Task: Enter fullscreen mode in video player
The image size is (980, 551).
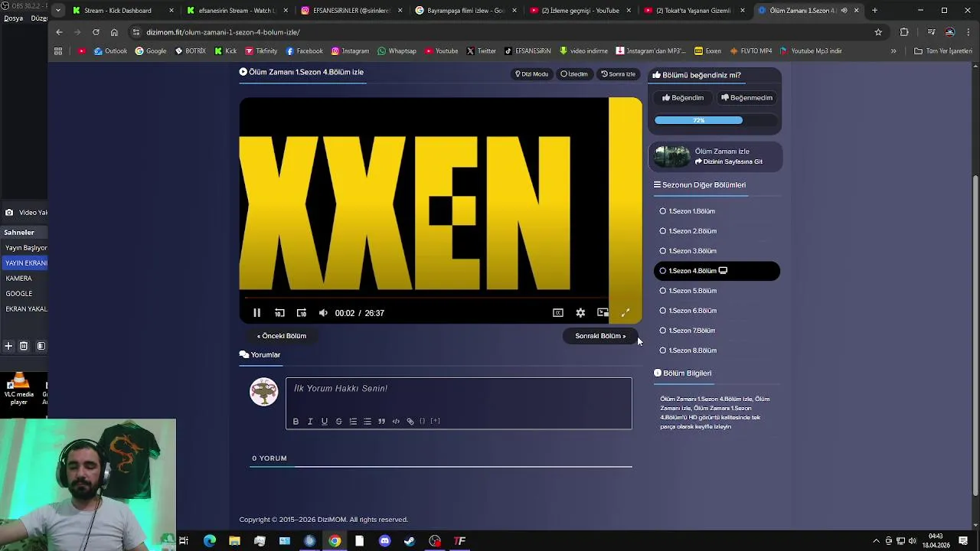Action: [625, 313]
